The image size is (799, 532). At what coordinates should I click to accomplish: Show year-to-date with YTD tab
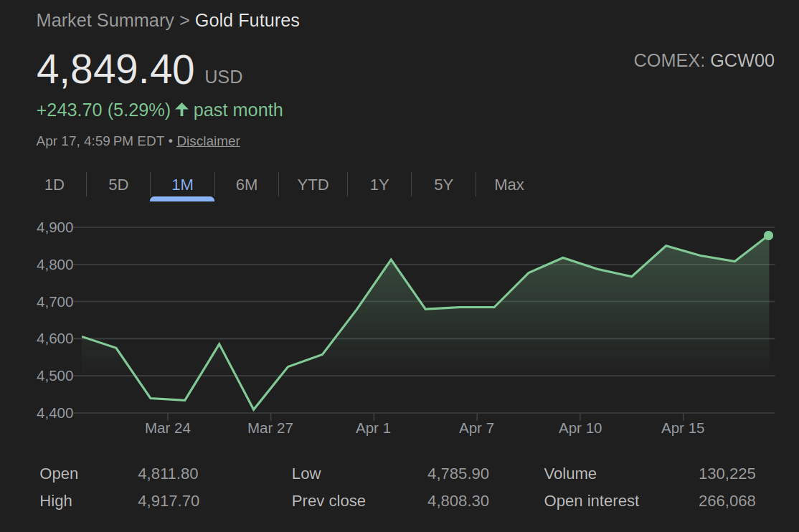tap(313, 184)
